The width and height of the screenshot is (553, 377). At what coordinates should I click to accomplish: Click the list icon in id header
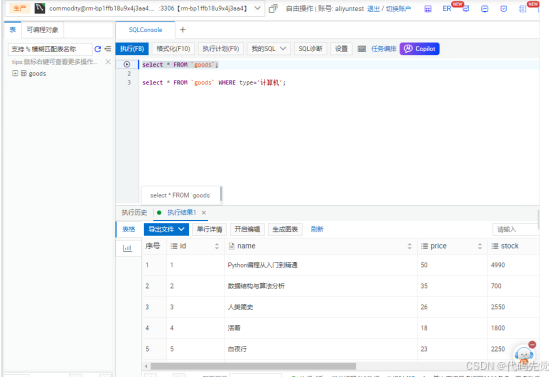pyautogui.click(x=174, y=246)
